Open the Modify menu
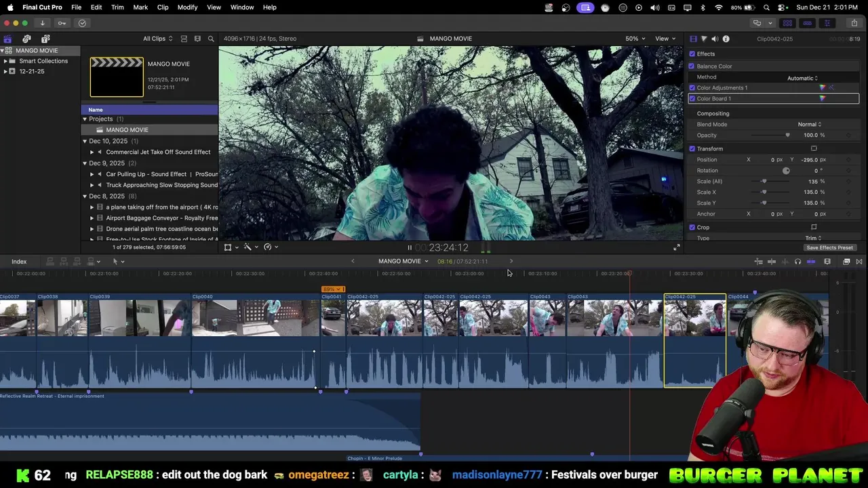The height and width of the screenshot is (488, 868). pos(187,7)
